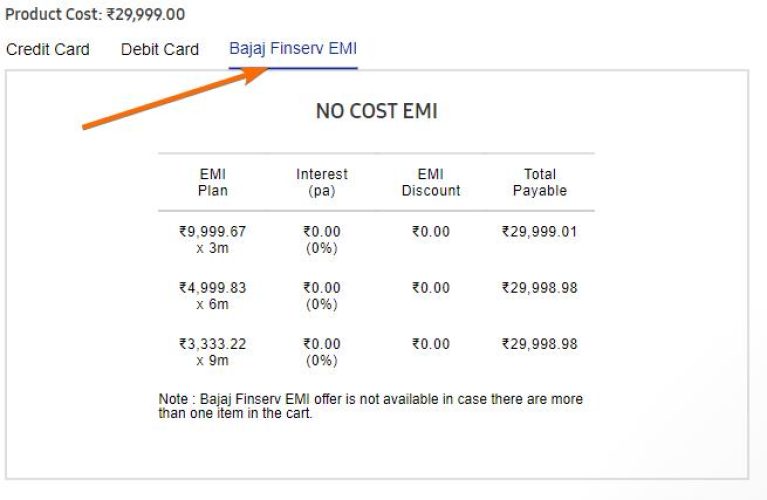Choose the ₹3,333.22 x 9m EMI plan
The image size is (767, 500).
tap(212, 351)
